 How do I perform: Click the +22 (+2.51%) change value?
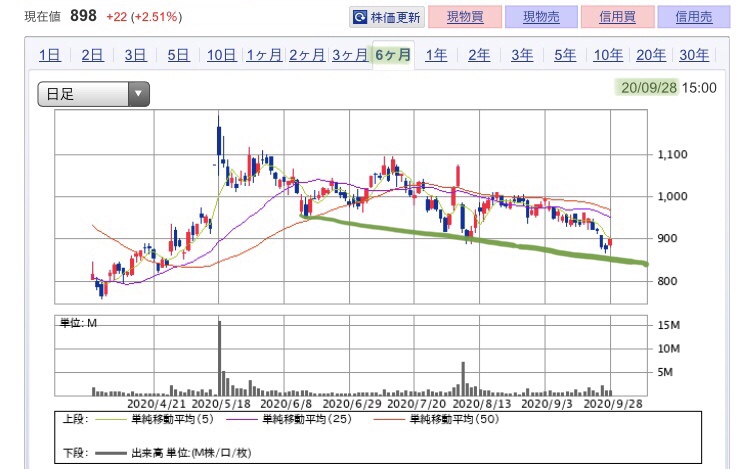click(x=144, y=17)
